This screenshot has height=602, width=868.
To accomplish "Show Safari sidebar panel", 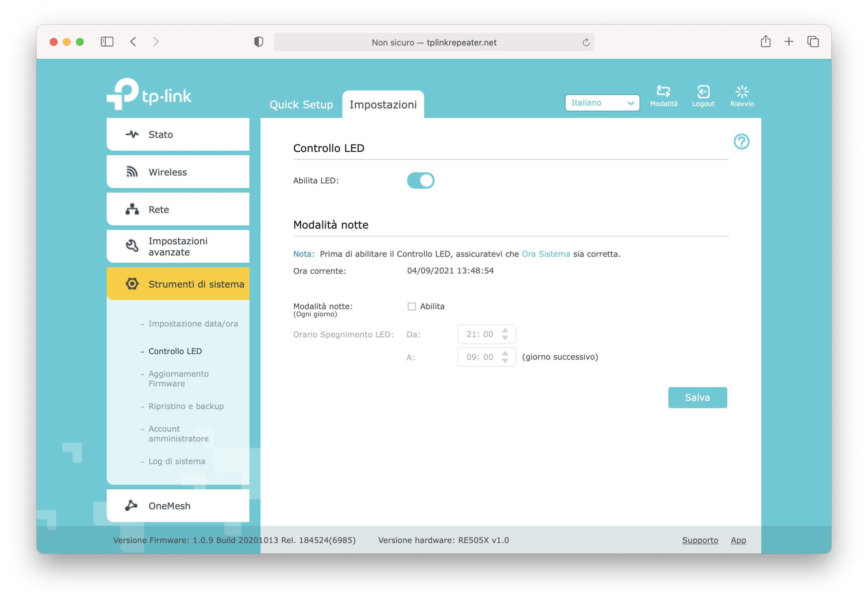I will point(107,41).
